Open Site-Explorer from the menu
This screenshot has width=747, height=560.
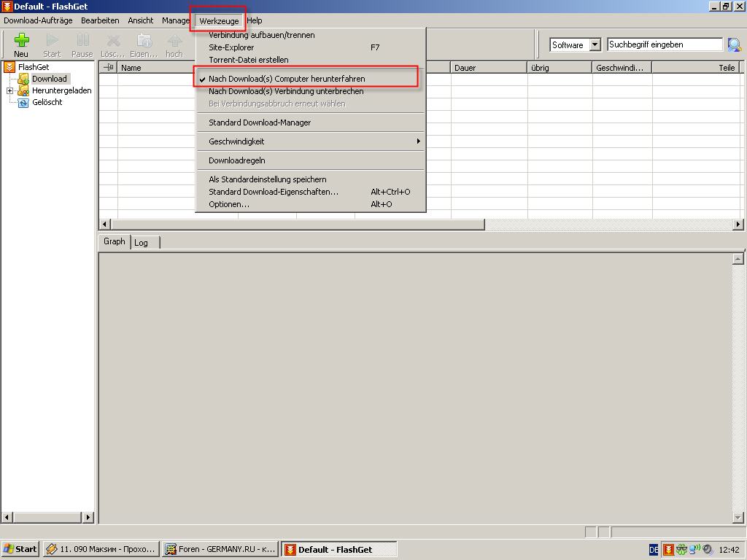click(311, 47)
